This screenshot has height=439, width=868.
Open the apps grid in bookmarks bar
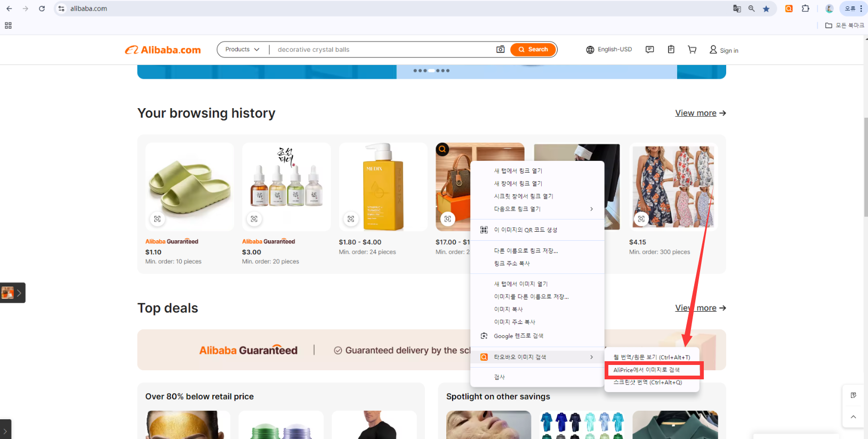point(8,26)
